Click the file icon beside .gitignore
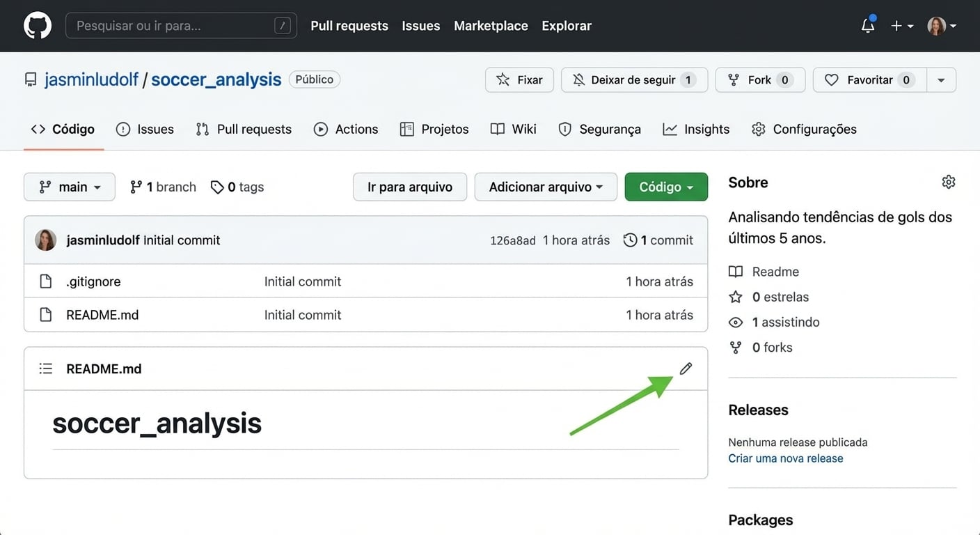Screen dimensions: 980x535 (x=46, y=281)
